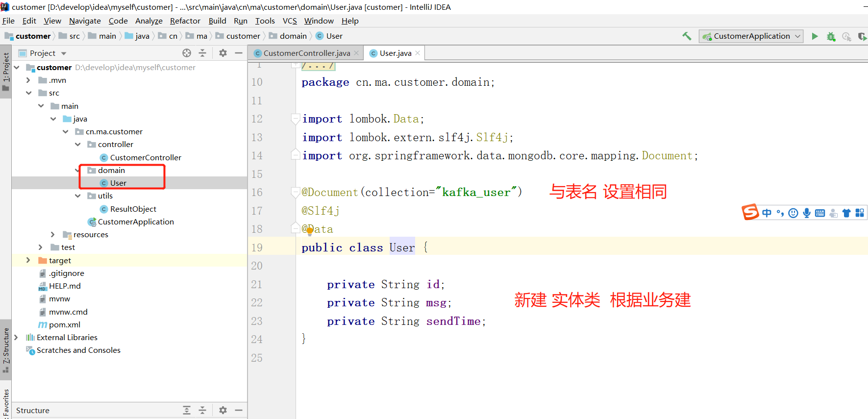Expand the resources folder
868x419 pixels.
click(53, 234)
